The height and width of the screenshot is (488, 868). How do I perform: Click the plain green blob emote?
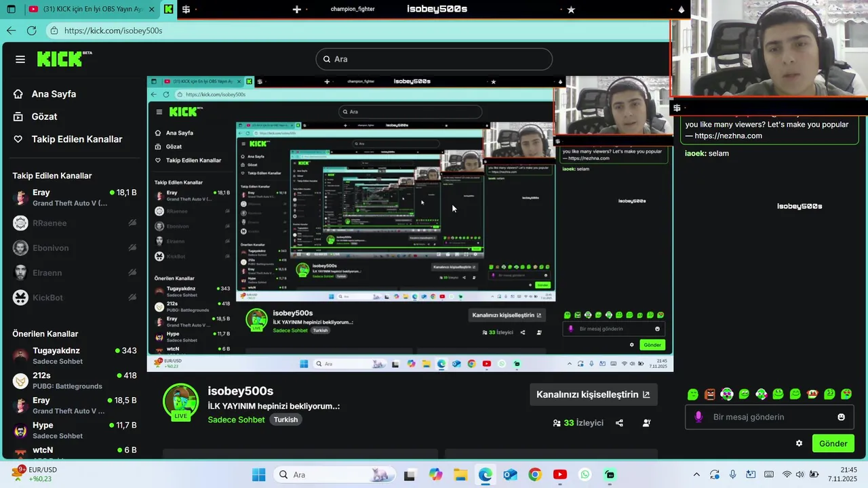point(692,394)
